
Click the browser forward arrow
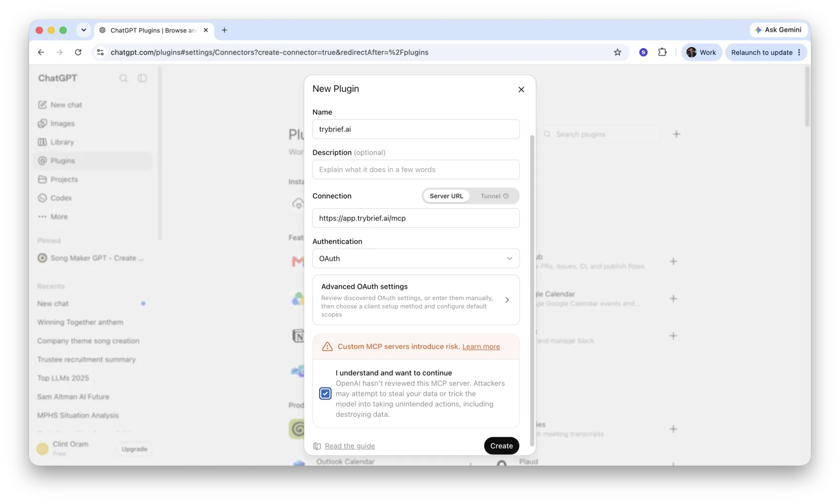[x=59, y=52]
